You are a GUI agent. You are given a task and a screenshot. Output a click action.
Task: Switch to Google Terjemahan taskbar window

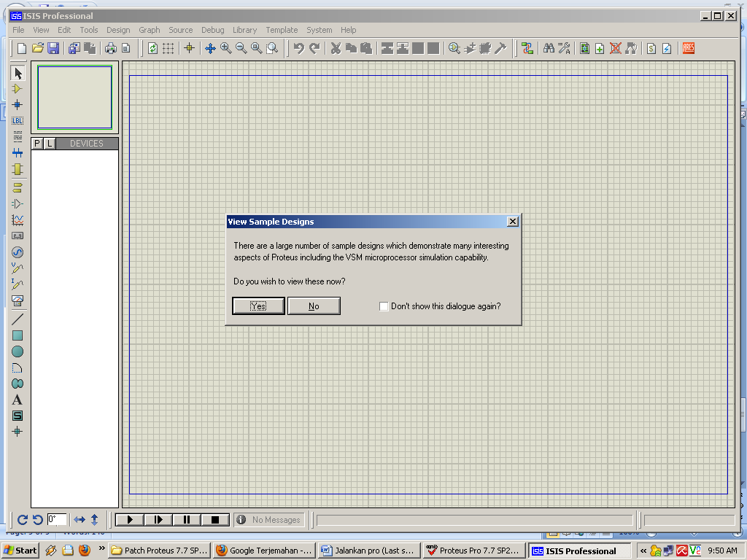(265, 551)
